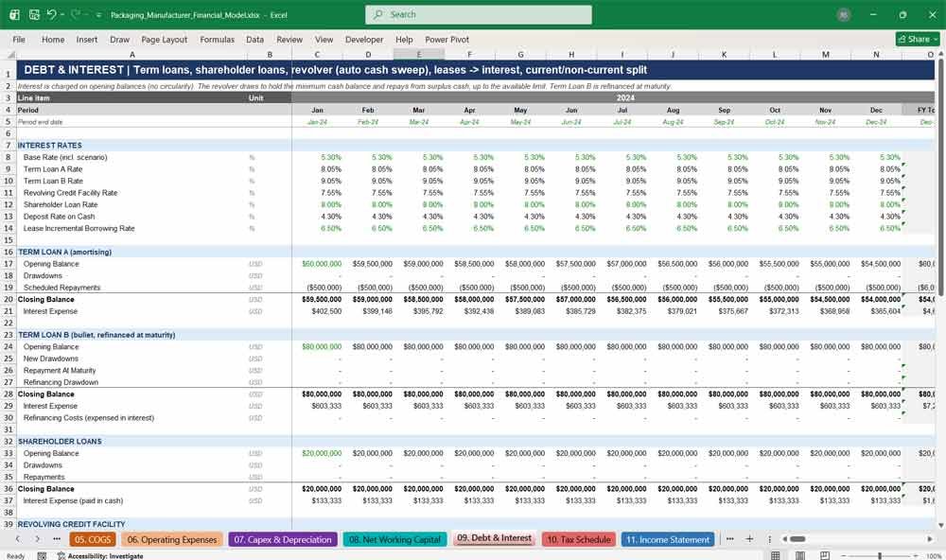
Task: Open the Insert ribbon tab
Action: [x=87, y=39]
